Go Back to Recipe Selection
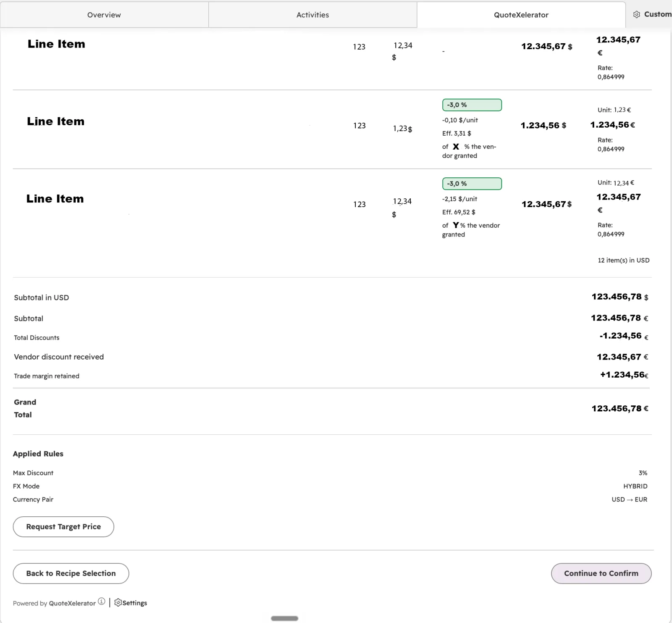The height and width of the screenshot is (623, 672). click(71, 573)
